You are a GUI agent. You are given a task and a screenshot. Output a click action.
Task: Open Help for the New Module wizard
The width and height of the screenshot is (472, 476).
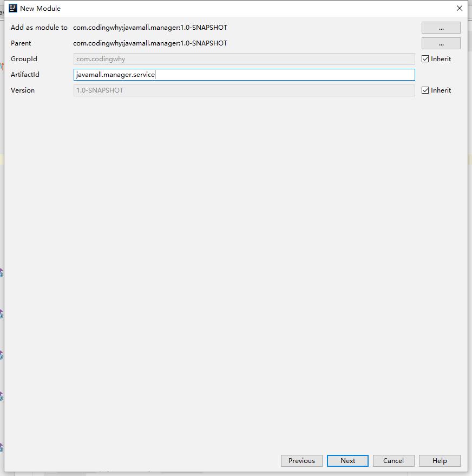point(440,461)
